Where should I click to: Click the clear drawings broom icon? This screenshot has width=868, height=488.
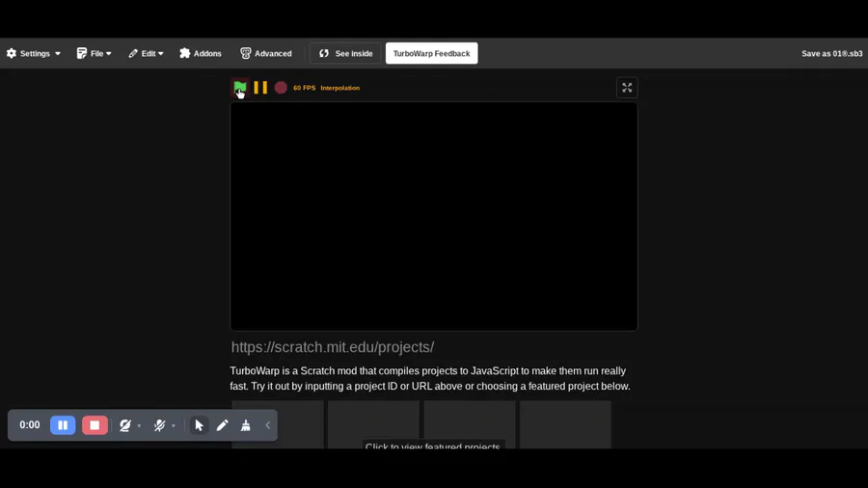click(x=245, y=425)
